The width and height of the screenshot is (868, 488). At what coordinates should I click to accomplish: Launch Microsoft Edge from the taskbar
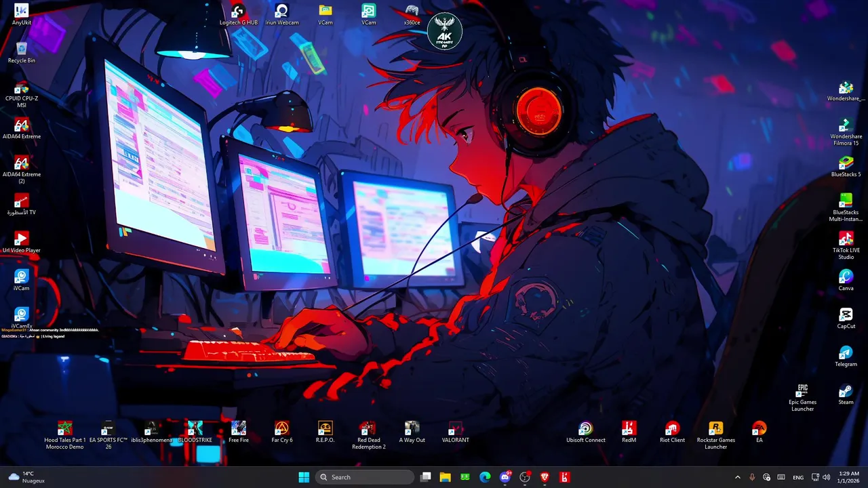pos(485,477)
